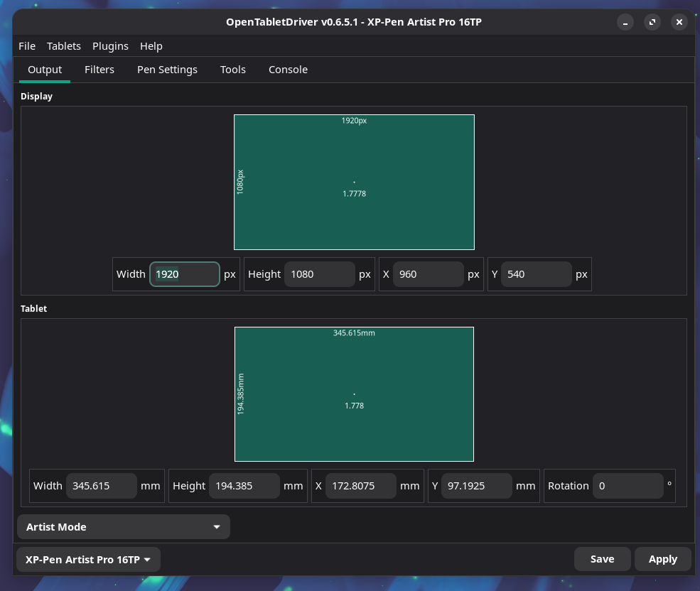The width and height of the screenshot is (700, 591).
Task: Click the display Width input field
Action: (185, 274)
